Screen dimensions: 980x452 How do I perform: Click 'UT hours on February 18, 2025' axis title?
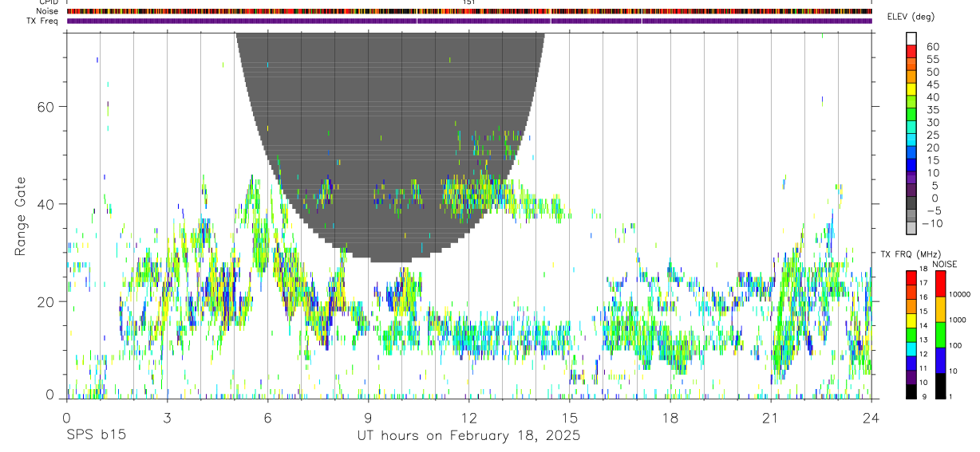tap(468, 436)
